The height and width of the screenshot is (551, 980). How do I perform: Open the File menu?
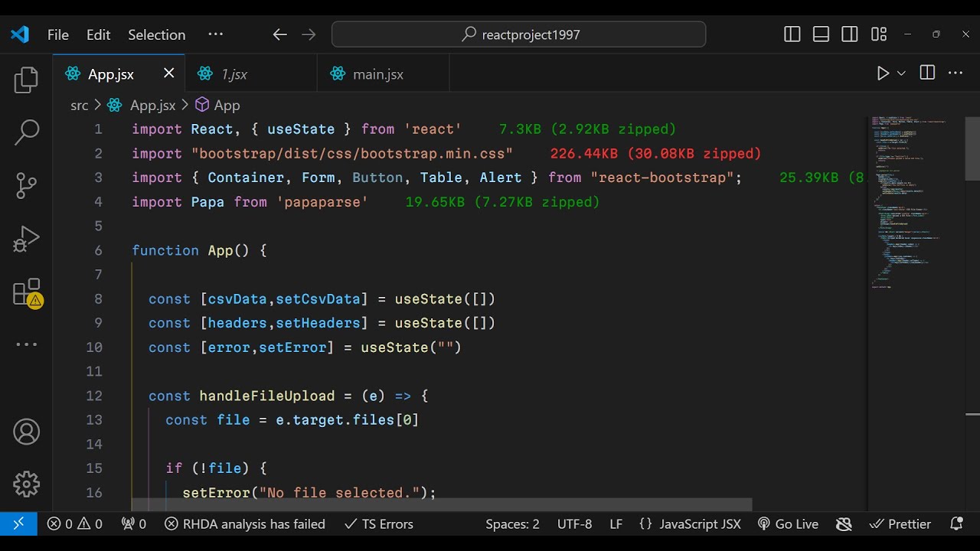click(58, 34)
